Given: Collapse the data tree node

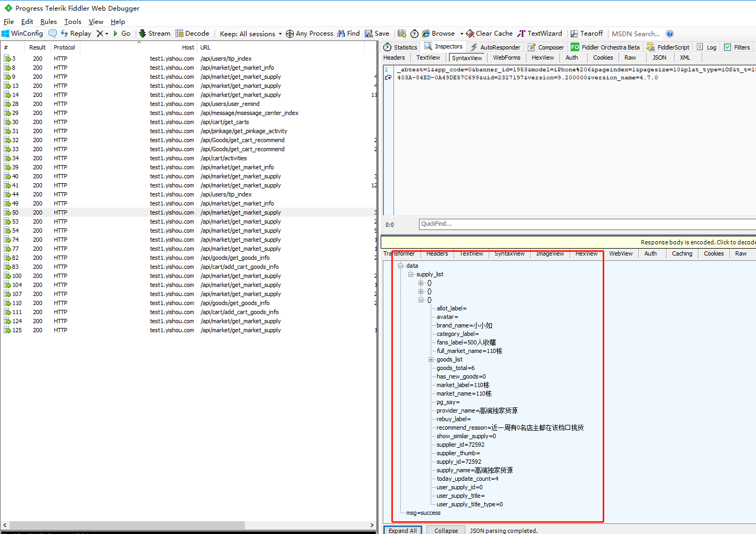Looking at the screenshot, I should [x=400, y=266].
